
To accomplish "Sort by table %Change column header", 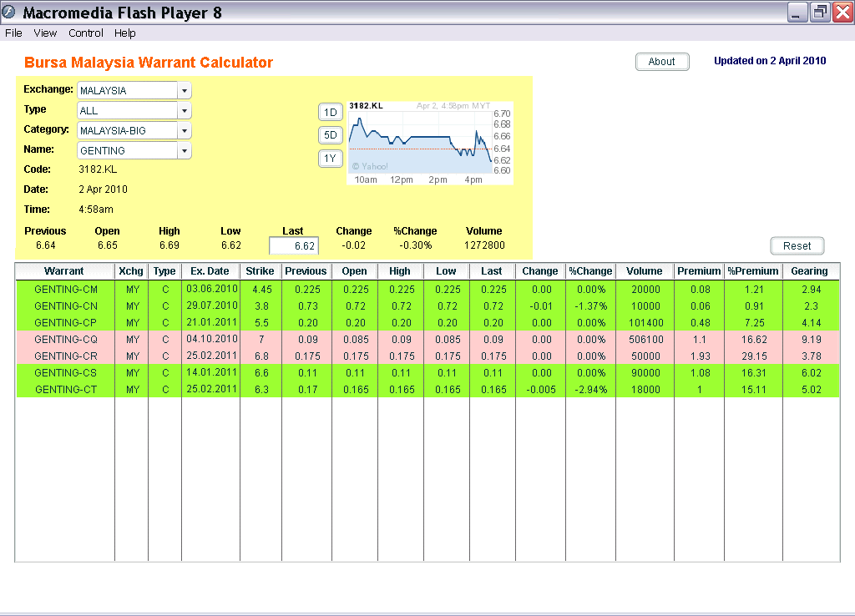I will [x=590, y=271].
